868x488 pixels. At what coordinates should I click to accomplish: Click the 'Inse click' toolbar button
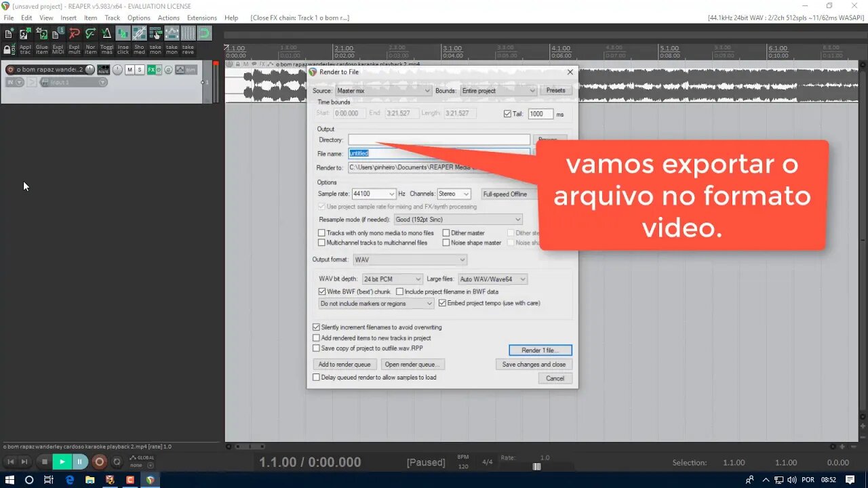click(x=123, y=49)
